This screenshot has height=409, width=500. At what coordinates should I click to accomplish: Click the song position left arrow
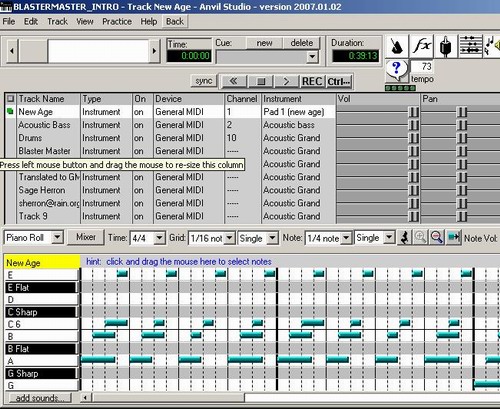(12, 51)
